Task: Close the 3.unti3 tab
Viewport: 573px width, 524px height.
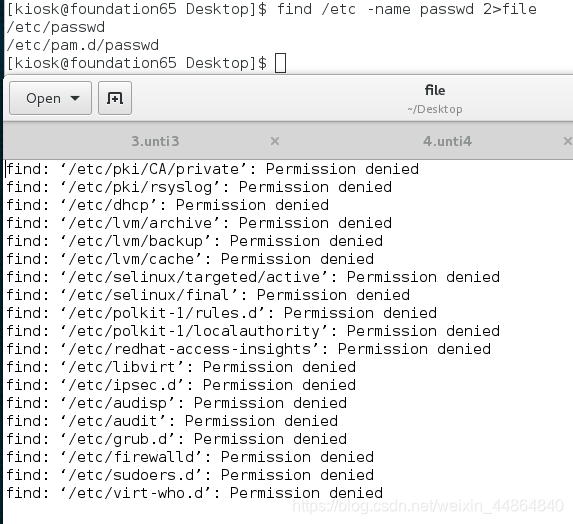Action: [275, 141]
